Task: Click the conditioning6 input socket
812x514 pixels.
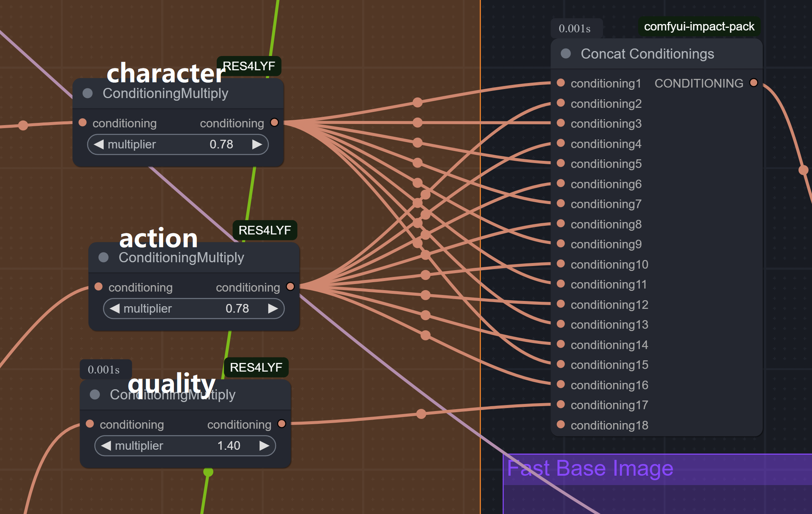Action: (561, 183)
